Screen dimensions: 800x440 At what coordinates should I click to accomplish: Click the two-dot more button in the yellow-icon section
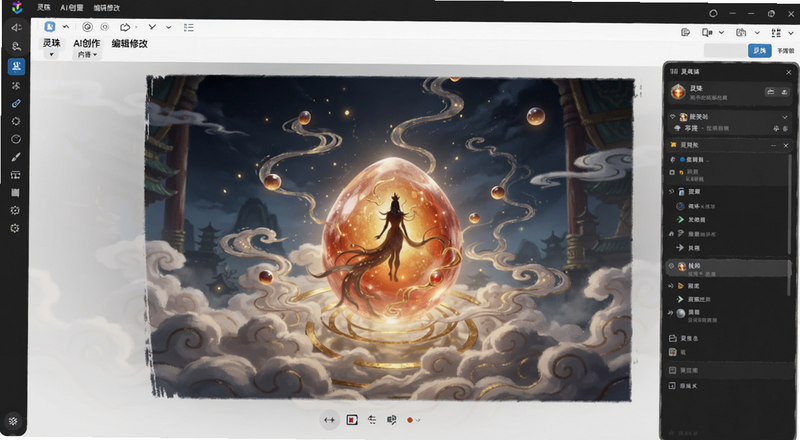point(774,145)
